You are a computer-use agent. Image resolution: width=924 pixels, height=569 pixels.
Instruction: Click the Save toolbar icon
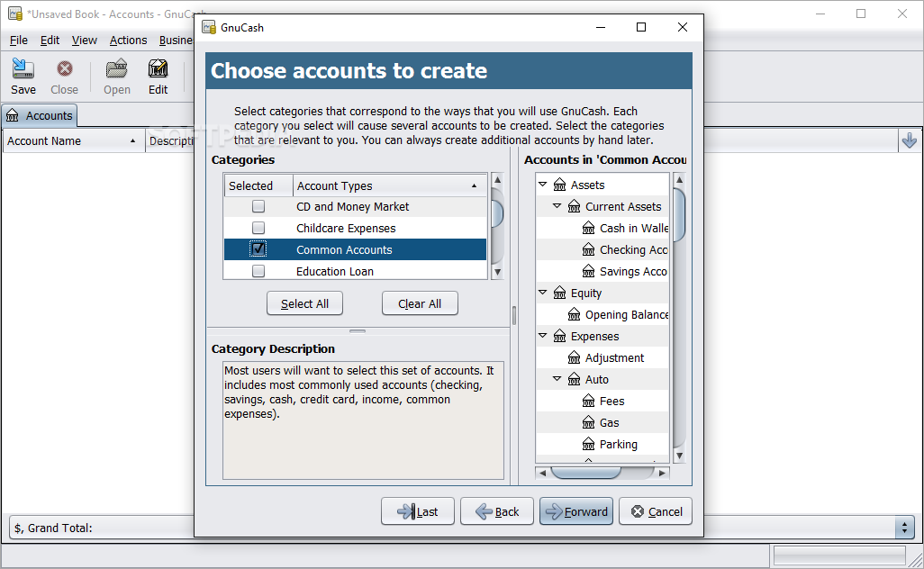(23, 69)
